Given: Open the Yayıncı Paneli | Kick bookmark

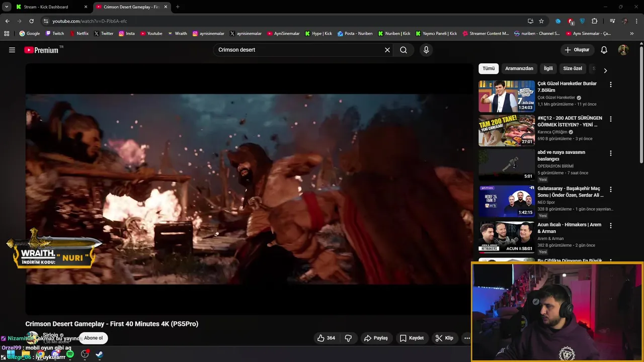Looking at the screenshot, I should 436,34.
